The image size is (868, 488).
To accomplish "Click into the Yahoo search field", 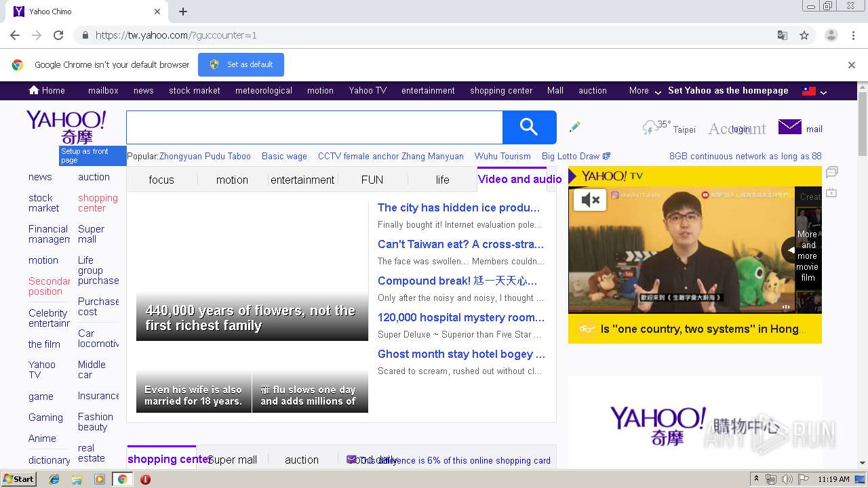I will coord(315,127).
